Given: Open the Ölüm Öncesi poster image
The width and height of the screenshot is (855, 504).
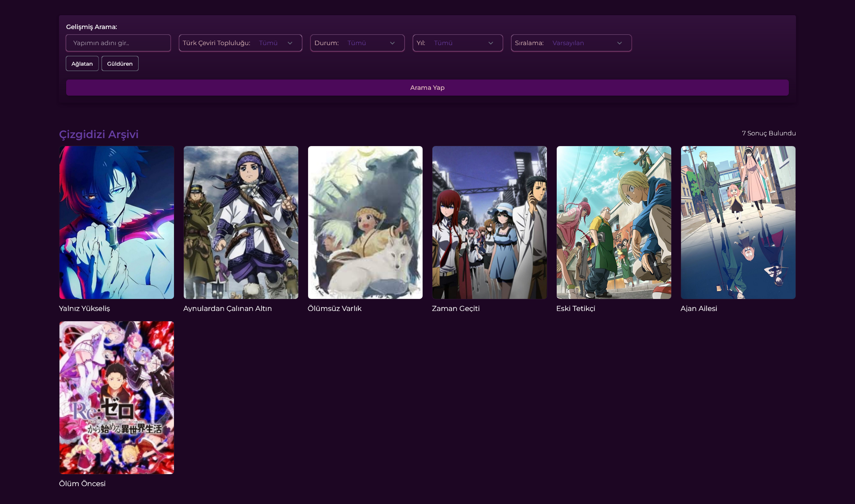Looking at the screenshot, I should (117, 398).
